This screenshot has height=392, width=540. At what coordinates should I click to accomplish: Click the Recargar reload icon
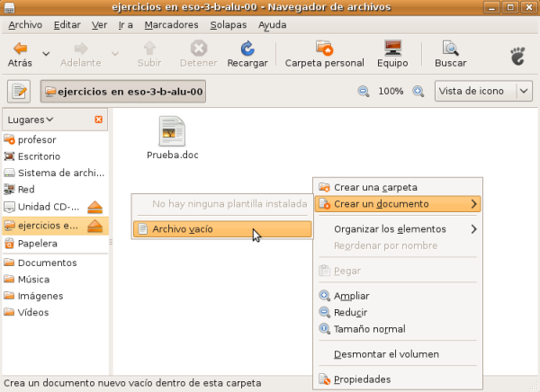click(247, 49)
